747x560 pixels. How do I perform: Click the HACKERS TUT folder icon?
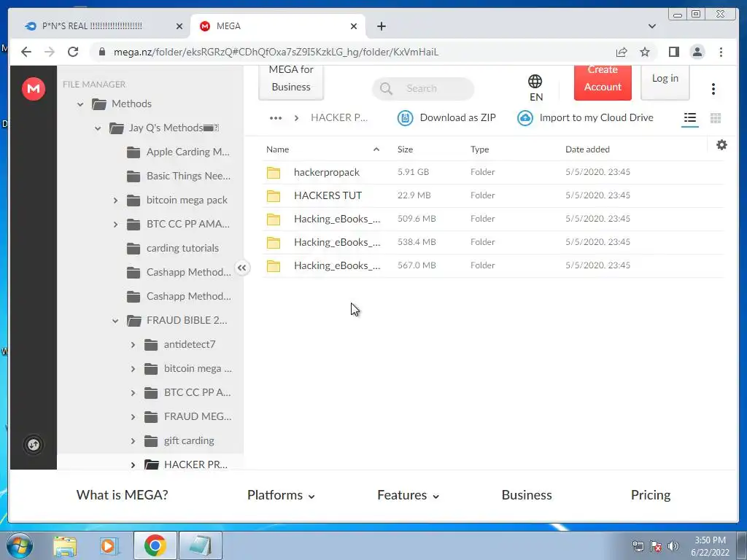pos(274,195)
